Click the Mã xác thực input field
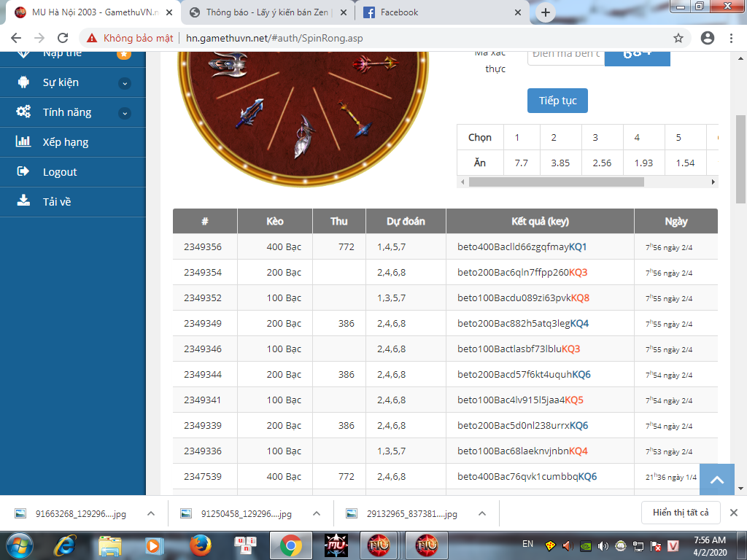This screenshot has width=747, height=560. 565,54
